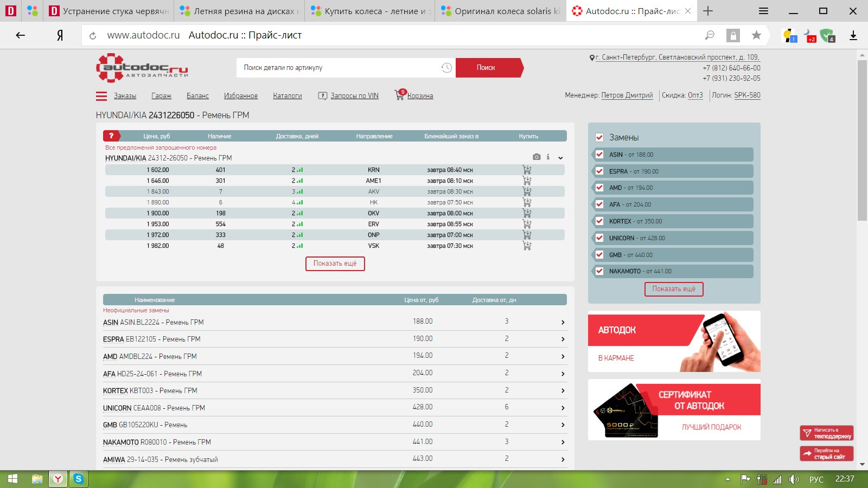This screenshot has width=868, height=488.
Task: Open the Автодок в кармане banner
Action: click(x=674, y=341)
